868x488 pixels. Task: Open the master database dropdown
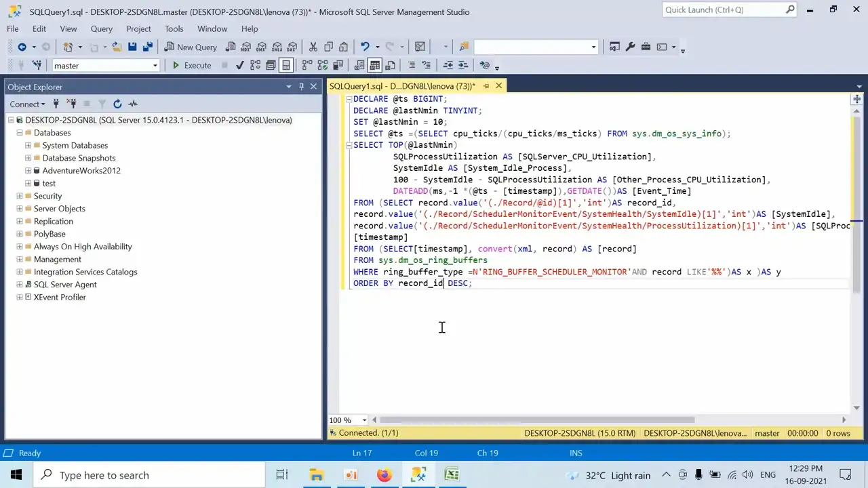click(155, 66)
